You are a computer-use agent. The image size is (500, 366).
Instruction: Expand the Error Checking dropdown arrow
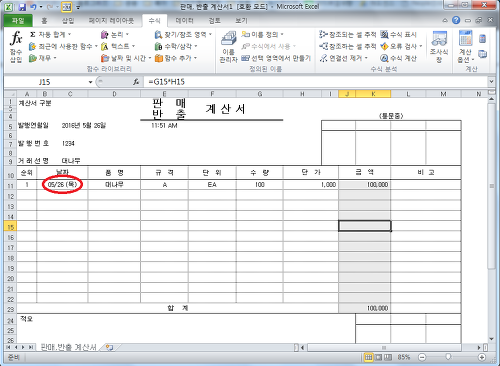[421, 46]
